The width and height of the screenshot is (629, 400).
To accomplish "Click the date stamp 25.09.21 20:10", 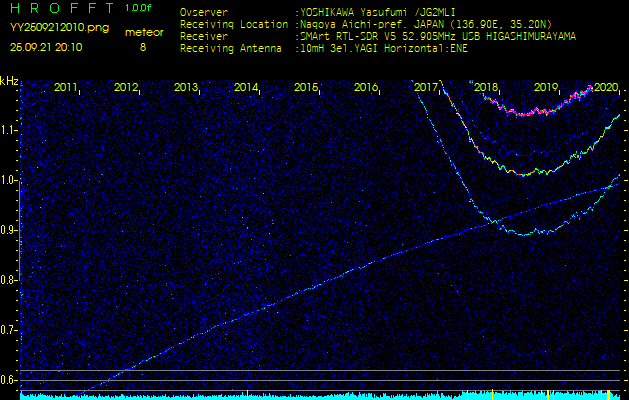I will pyautogui.click(x=47, y=46).
